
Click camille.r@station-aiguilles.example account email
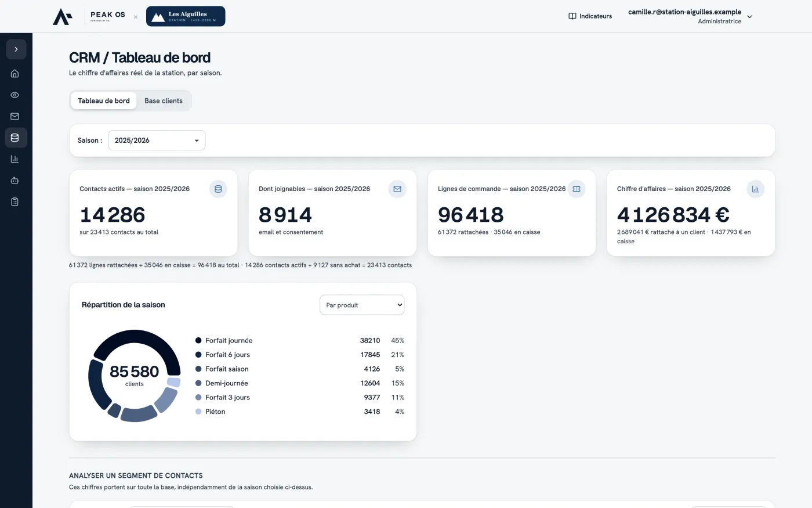pos(684,12)
